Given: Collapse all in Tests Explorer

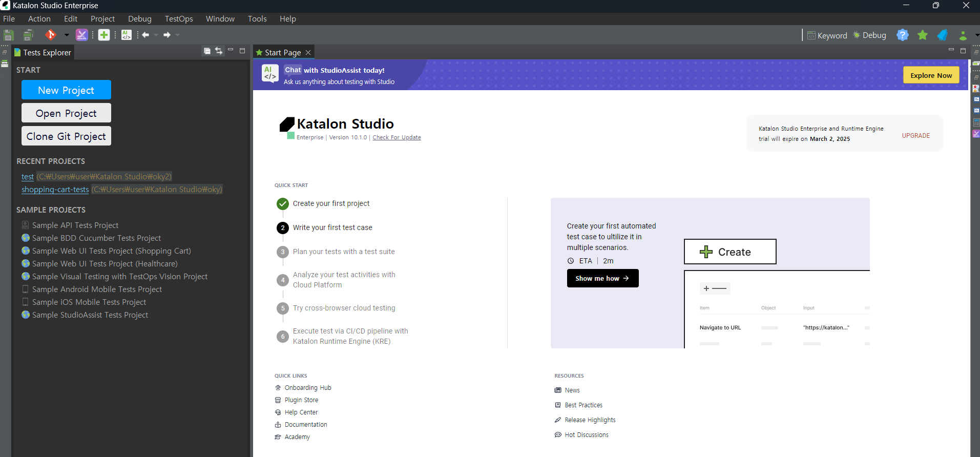Looking at the screenshot, I should click(207, 51).
